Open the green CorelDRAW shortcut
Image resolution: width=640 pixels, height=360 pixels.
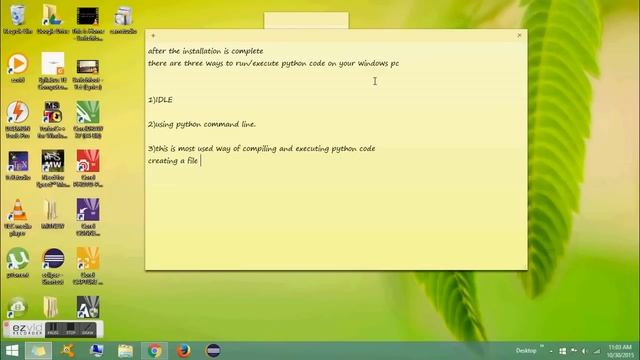pos(87,120)
